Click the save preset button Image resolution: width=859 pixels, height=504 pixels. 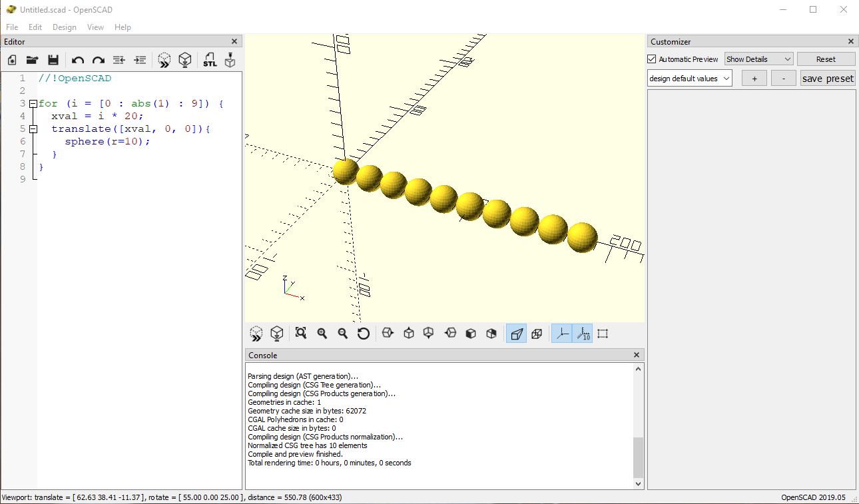827,79
